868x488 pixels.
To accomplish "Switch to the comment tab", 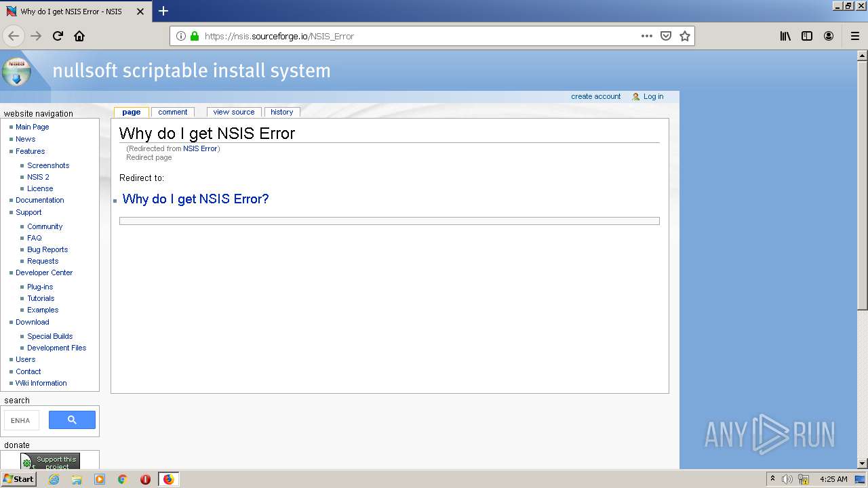I will [173, 113].
